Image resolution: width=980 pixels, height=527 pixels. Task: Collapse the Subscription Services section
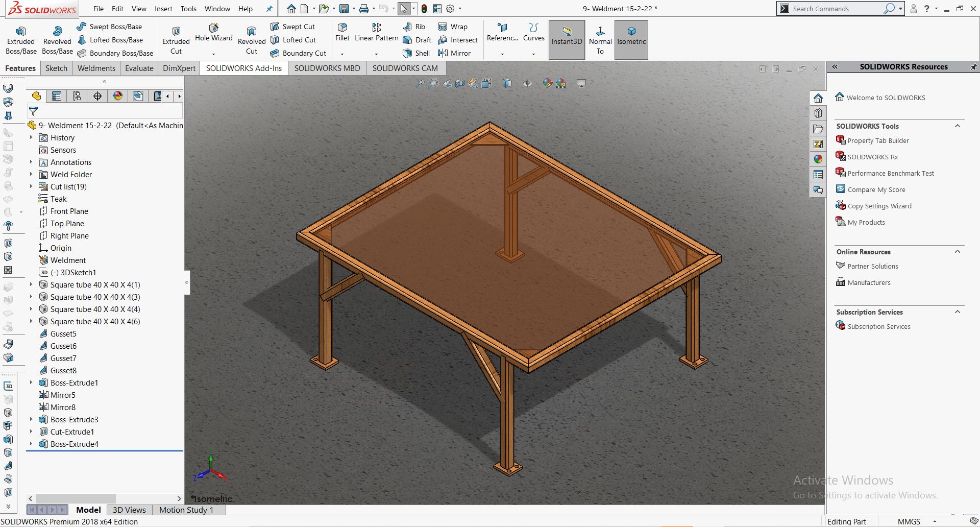[x=958, y=312]
